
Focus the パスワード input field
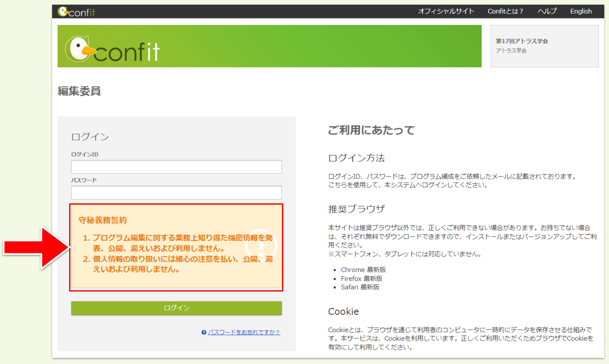(x=176, y=193)
